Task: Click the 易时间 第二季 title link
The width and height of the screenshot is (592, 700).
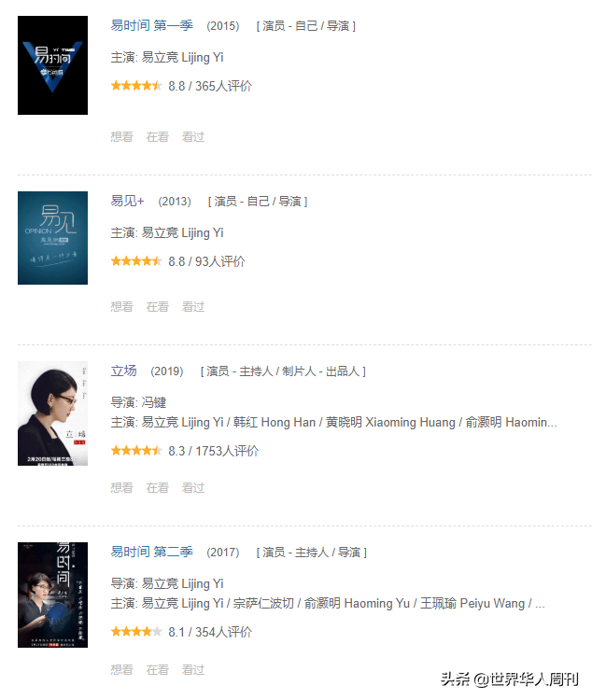Action: (152, 552)
